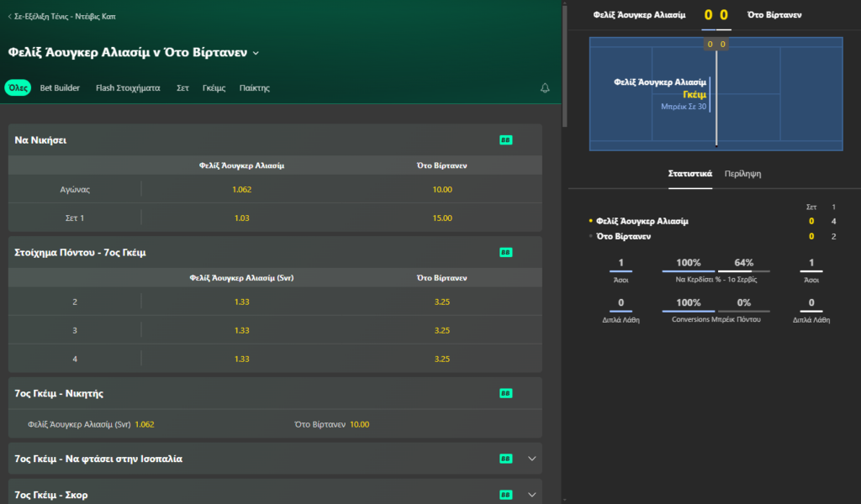Expand the 7ος Γκέιμ - Σκορ market
The image size is (861, 504).
pyautogui.click(x=531, y=495)
